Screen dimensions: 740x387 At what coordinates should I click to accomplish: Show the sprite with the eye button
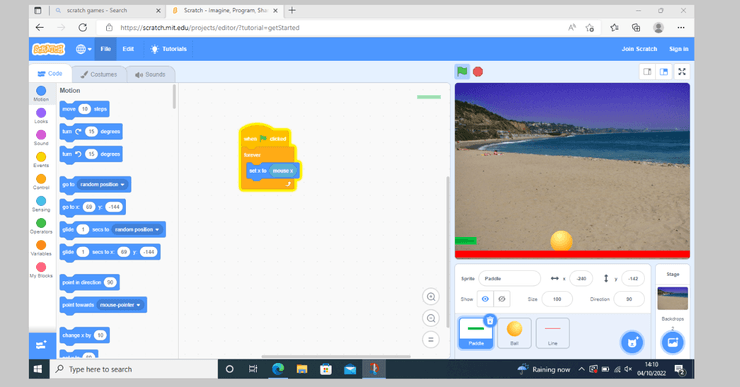click(x=485, y=299)
